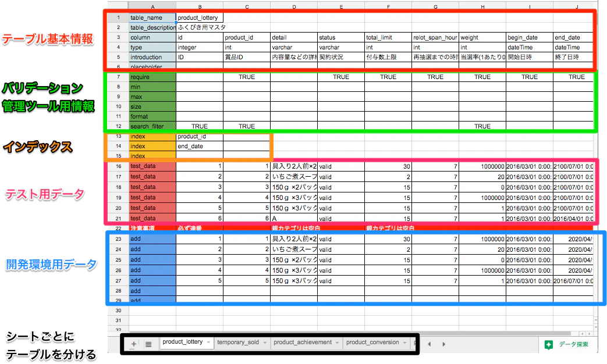This screenshot has width=607, height=364.
Task: Open the product_lottery tab dropdown arrow
Action: pos(208,342)
